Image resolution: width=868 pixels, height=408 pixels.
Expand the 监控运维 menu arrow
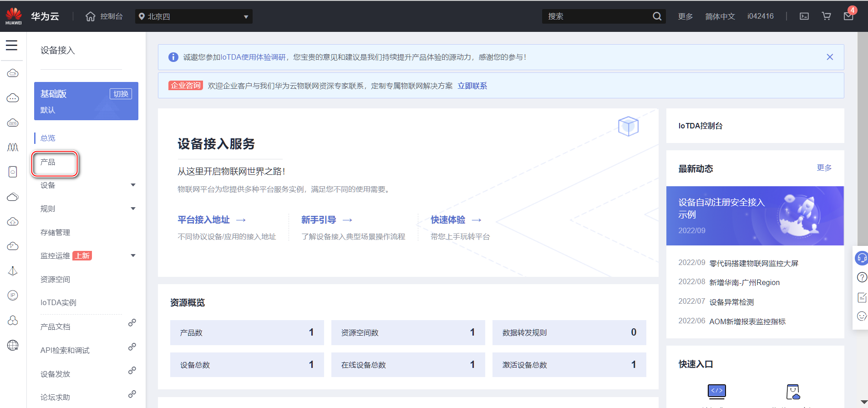point(133,255)
